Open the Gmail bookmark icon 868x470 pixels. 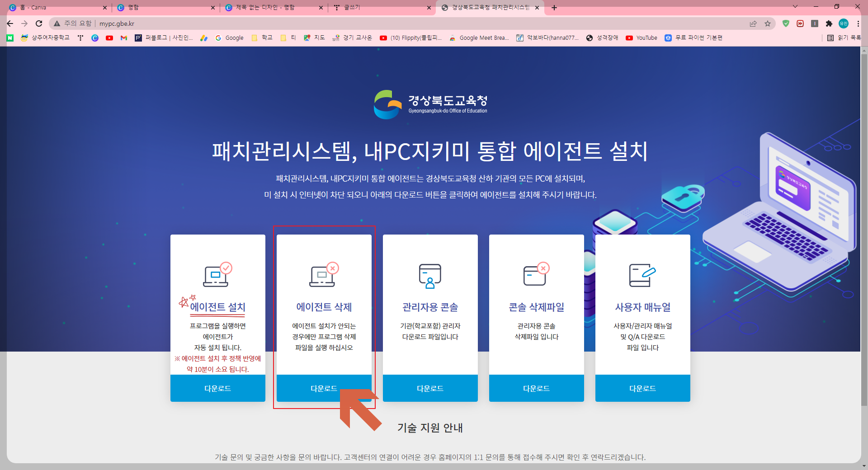point(124,38)
